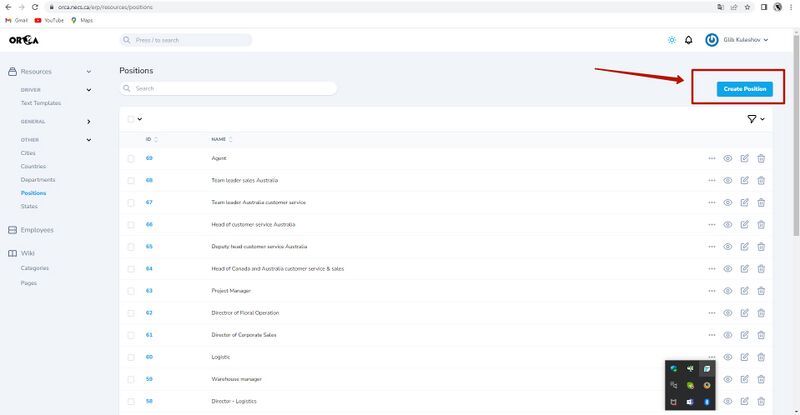
Task: Open Wiki Pages in sidebar
Action: point(29,283)
